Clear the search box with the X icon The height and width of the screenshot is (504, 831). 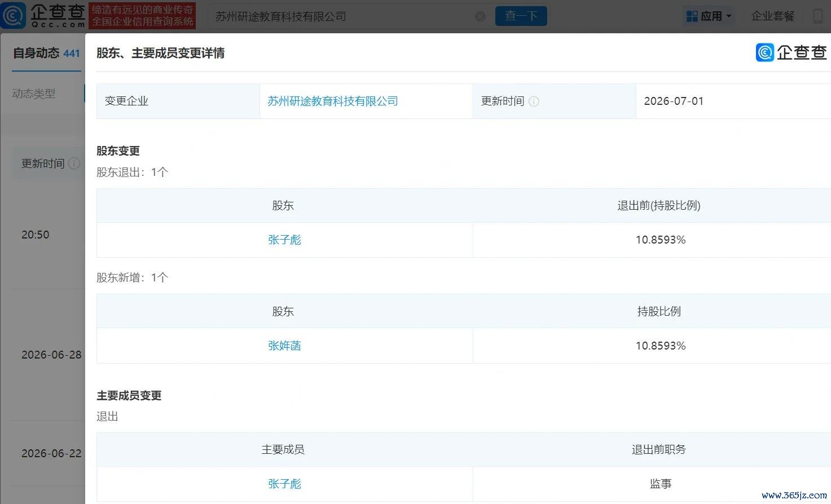[x=480, y=16]
